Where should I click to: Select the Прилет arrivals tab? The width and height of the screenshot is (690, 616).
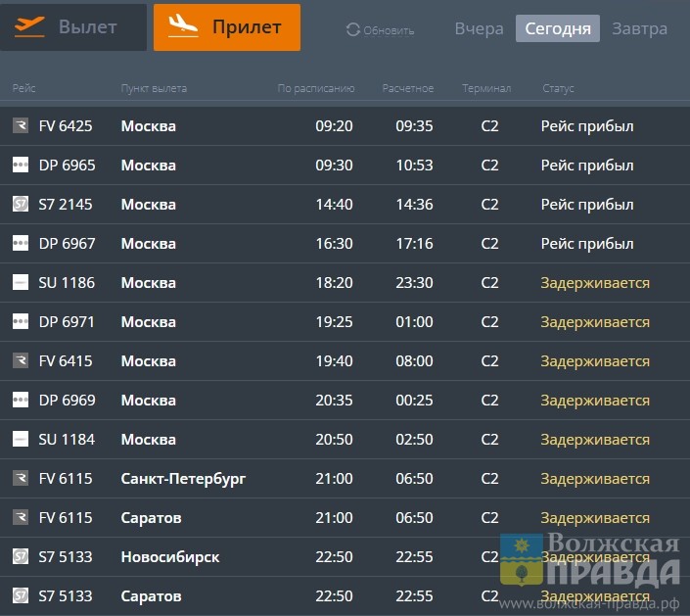[226, 27]
